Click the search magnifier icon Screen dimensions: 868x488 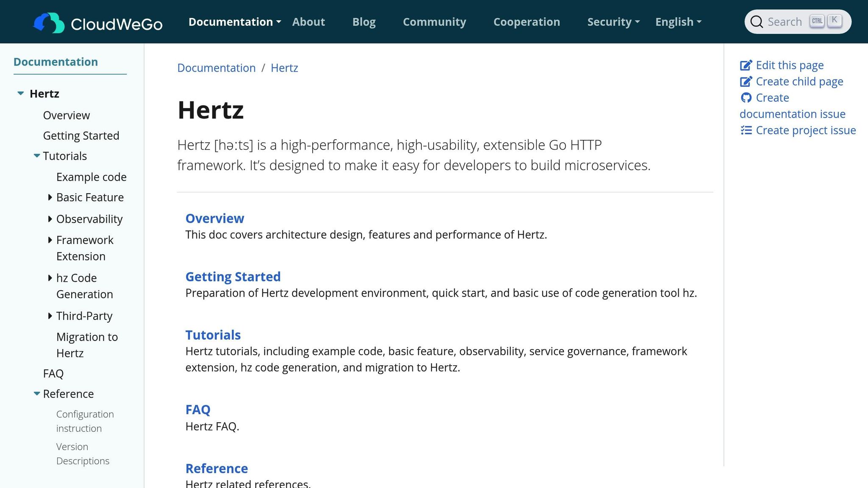tap(757, 22)
